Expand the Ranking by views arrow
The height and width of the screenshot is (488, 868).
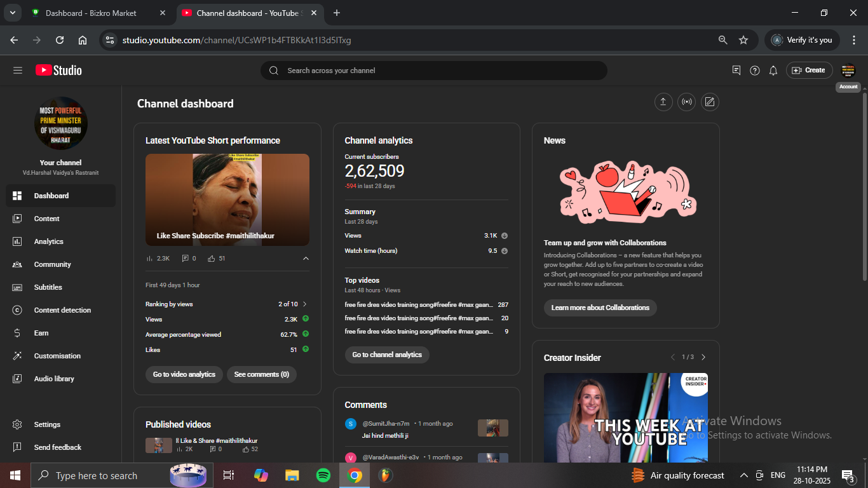point(304,304)
